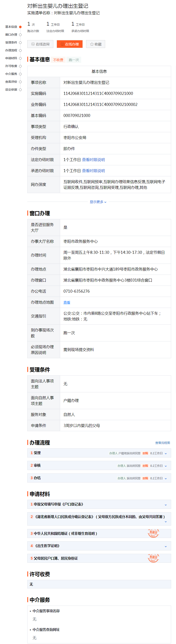
Task: Expand step 1 受理 chevron
Action: click(166, 453)
